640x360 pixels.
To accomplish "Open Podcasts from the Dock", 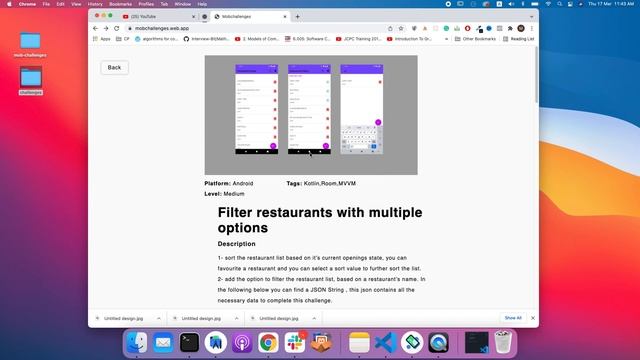I will tap(242, 342).
